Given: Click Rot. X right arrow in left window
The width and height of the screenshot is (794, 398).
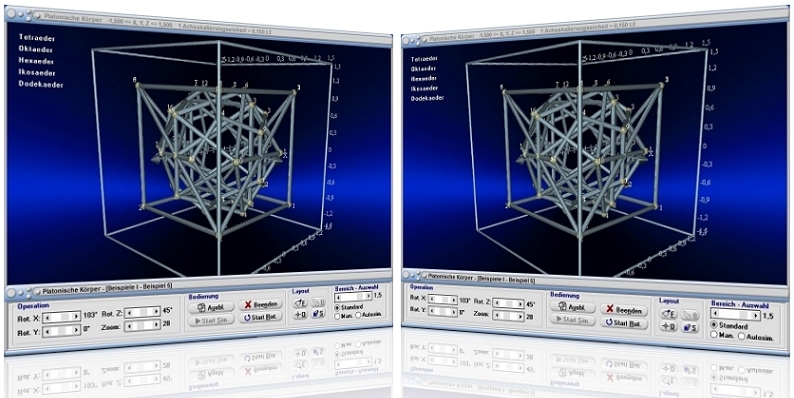Looking at the screenshot, I should point(77,316).
